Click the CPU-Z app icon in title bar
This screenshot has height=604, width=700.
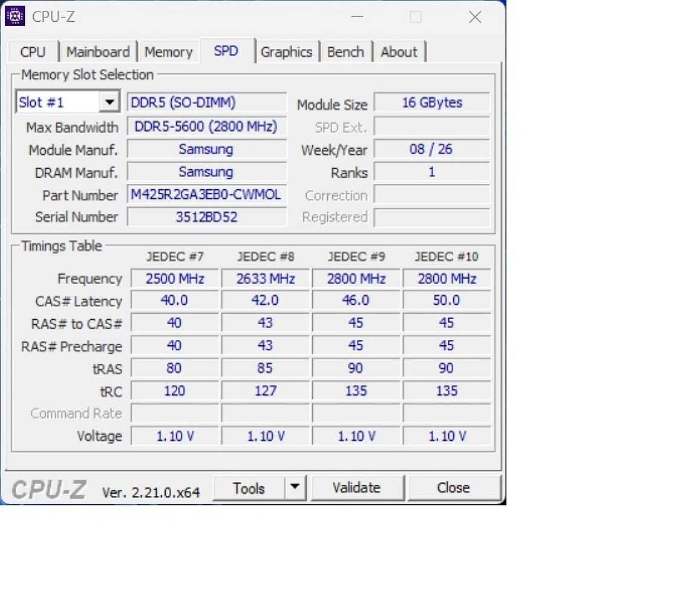tap(15, 16)
